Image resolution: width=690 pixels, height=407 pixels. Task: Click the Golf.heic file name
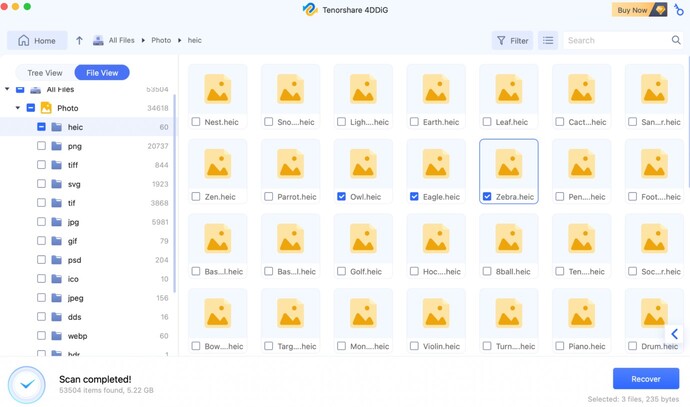(366, 271)
